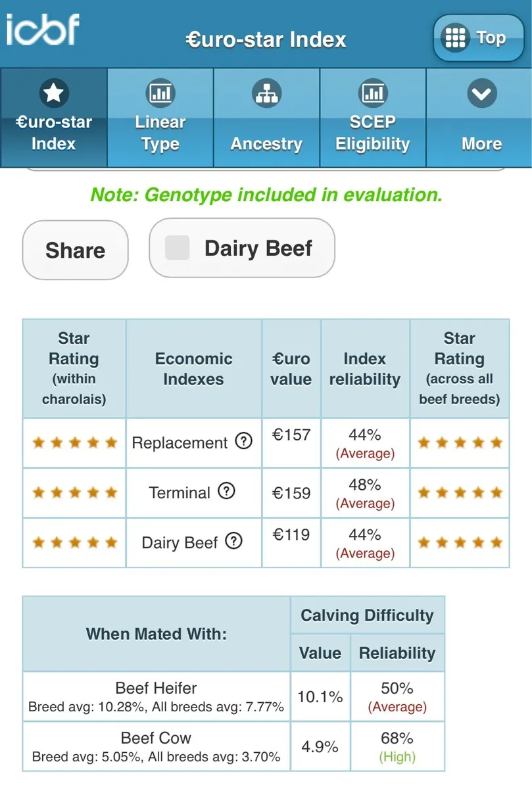532x789 pixels.
Task: Open help icon next to Terminal index
Action: (226, 490)
